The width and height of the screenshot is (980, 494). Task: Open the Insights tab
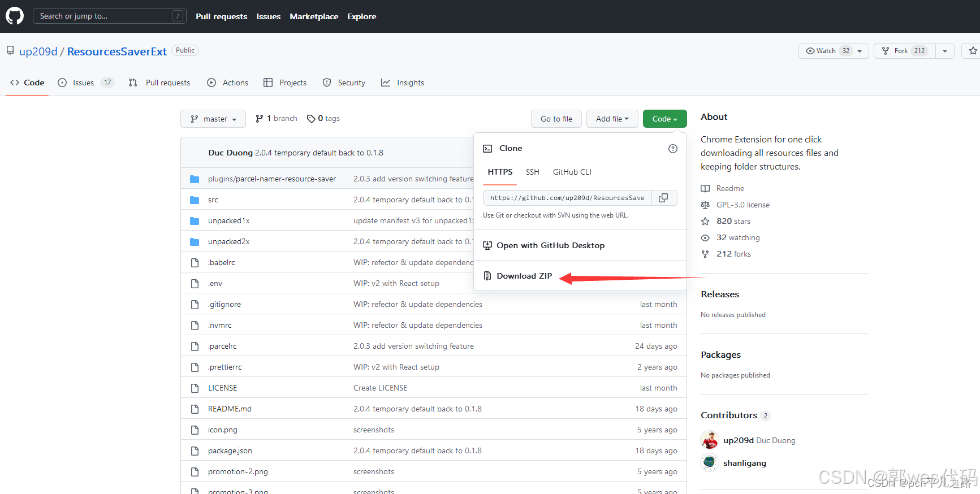pyautogui.click(x=403, y=83)
